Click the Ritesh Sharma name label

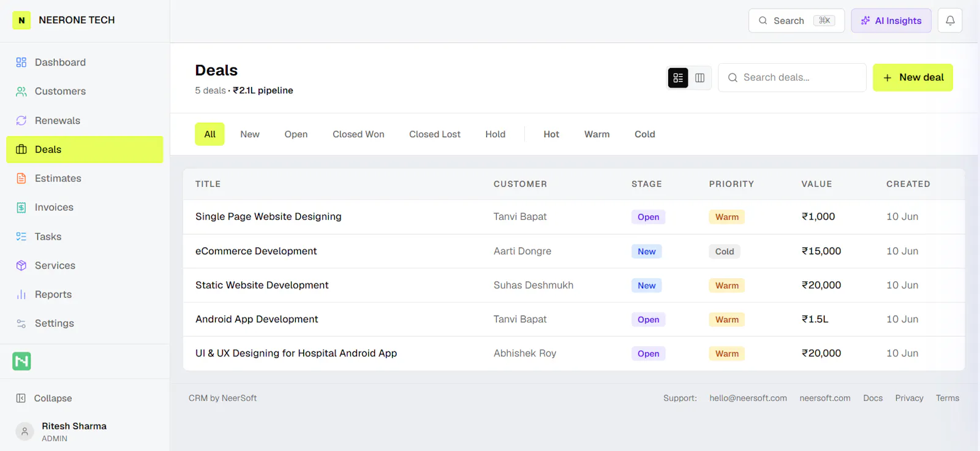(x=74, y=426)
